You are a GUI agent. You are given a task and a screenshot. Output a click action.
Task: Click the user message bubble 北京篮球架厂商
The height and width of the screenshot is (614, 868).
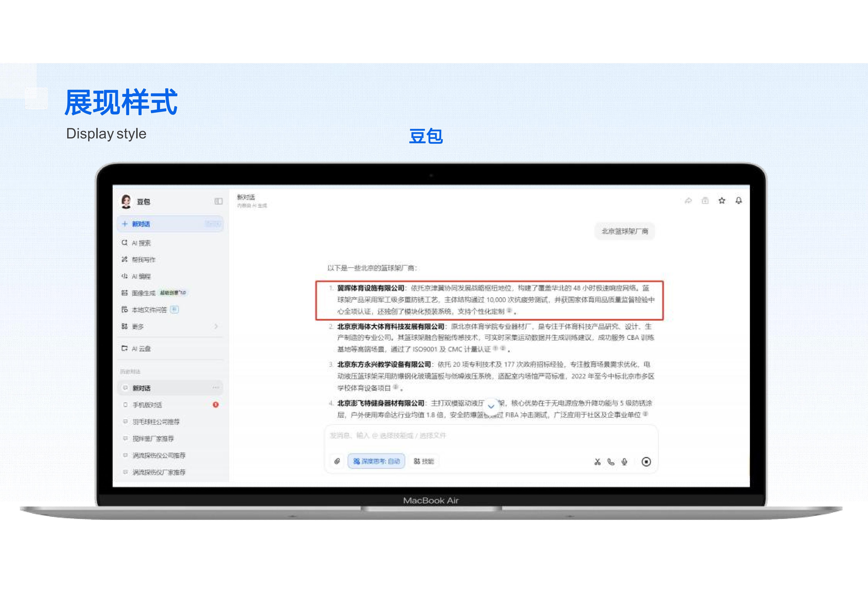coord(625,231)
